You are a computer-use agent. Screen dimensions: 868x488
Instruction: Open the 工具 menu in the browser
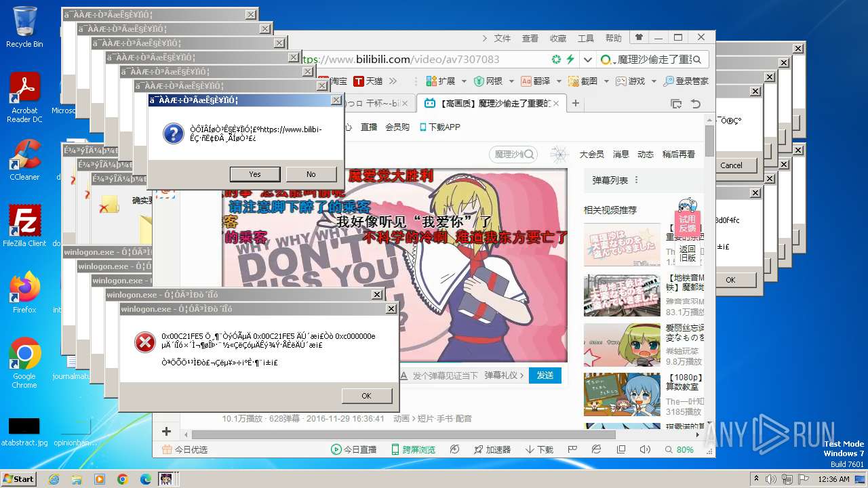tap(586, 39)
